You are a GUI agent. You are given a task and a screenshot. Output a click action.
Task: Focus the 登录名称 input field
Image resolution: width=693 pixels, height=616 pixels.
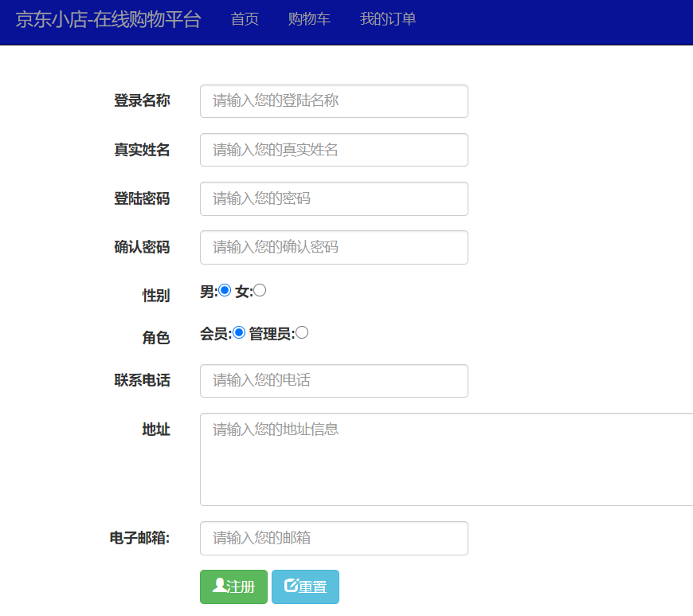(x=334, y=101)
